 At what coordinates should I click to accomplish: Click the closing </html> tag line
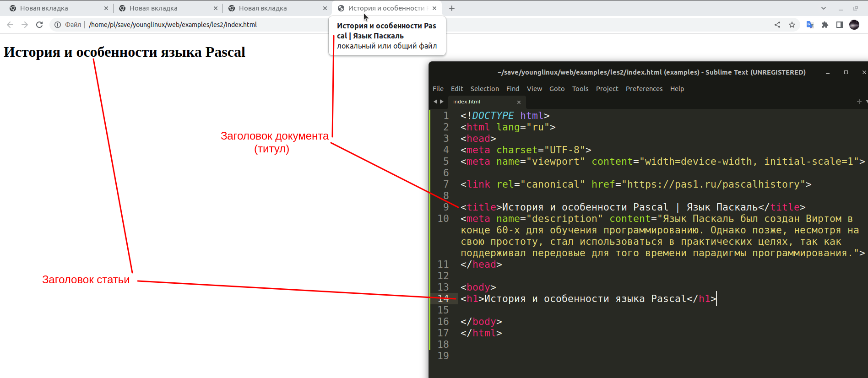tap(481, 333)
